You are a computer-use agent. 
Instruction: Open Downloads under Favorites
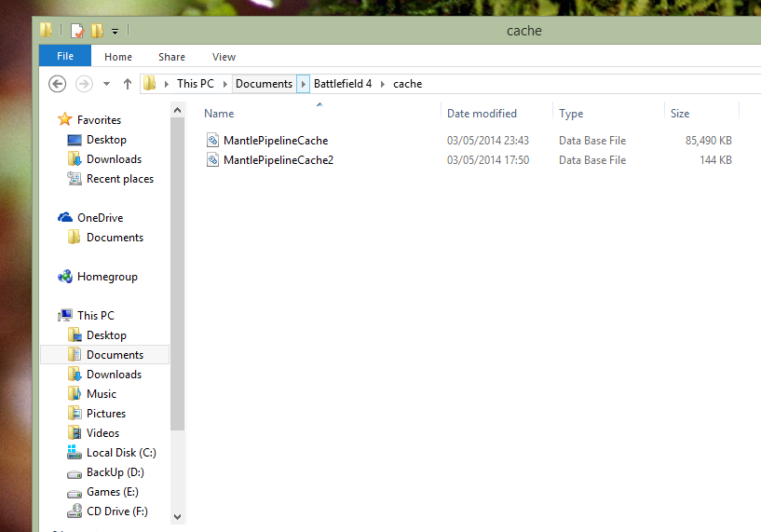pyautogui.click(x=114, y=159)
